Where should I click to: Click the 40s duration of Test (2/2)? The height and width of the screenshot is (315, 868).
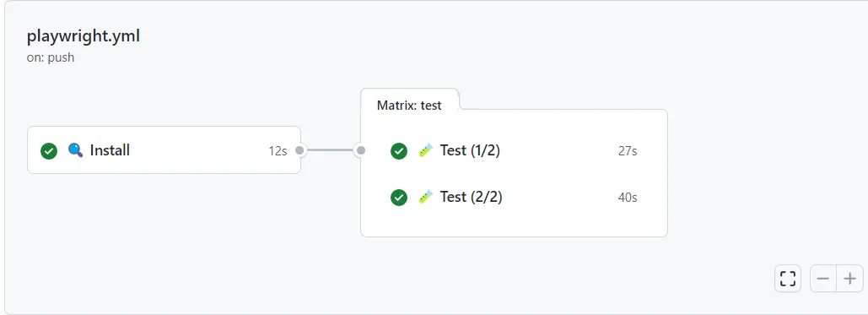pyautogui.click(x=628, y=198)
